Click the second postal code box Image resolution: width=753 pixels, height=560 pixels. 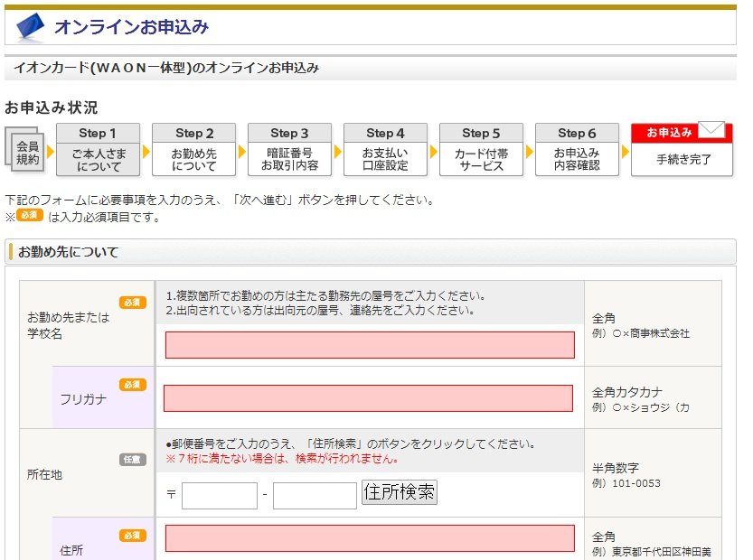tap(315, 496)
